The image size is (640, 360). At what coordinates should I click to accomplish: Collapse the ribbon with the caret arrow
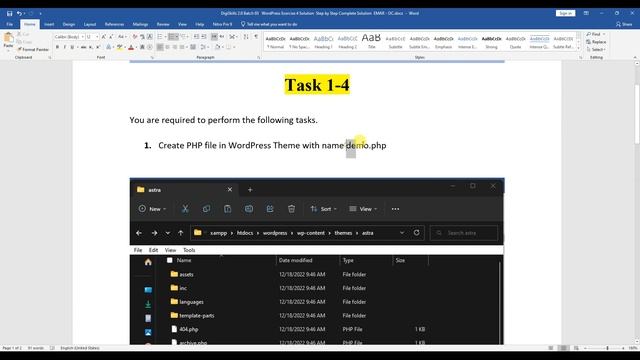pos(635,58)
